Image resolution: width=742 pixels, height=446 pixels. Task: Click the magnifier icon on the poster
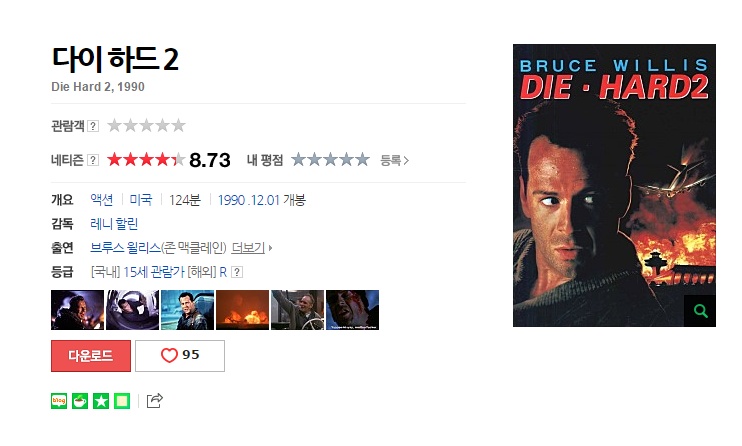[x=700, y=311]
